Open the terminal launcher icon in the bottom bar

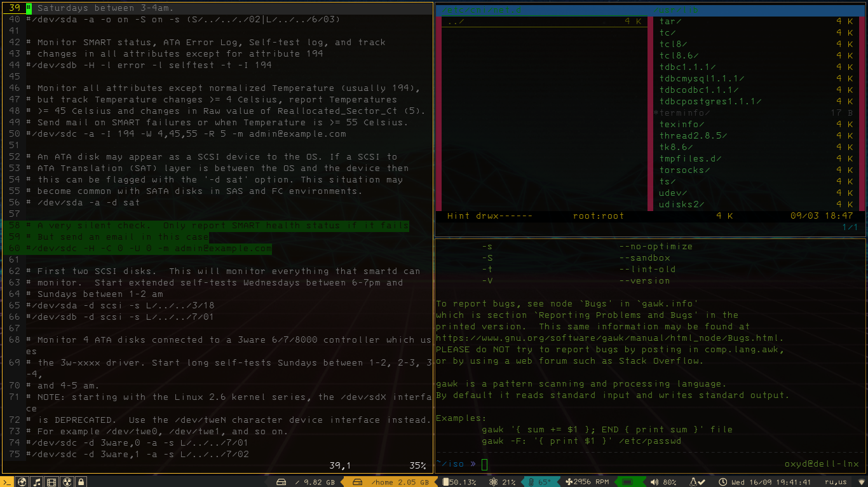pyautogui.click(x=8, y=482)
